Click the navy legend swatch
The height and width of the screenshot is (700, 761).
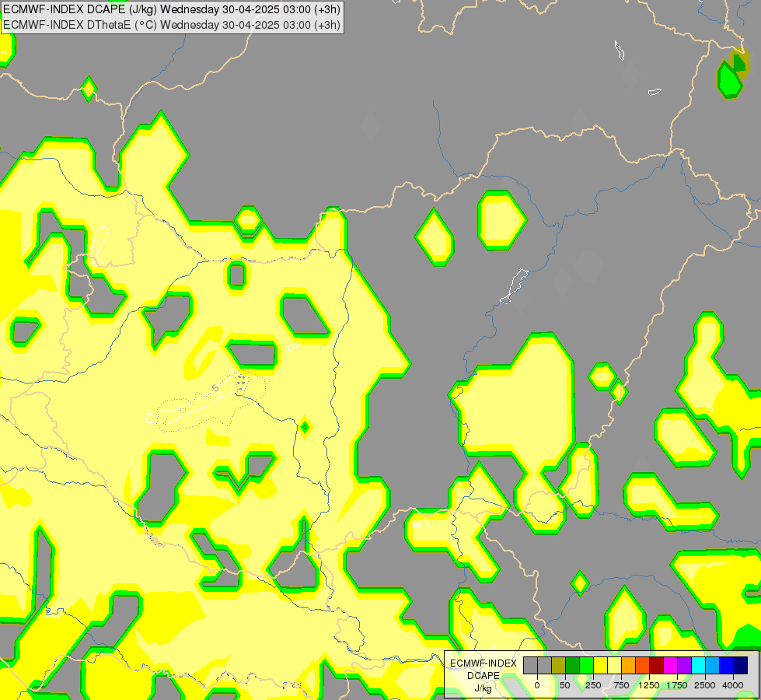(x=741, y=665)
